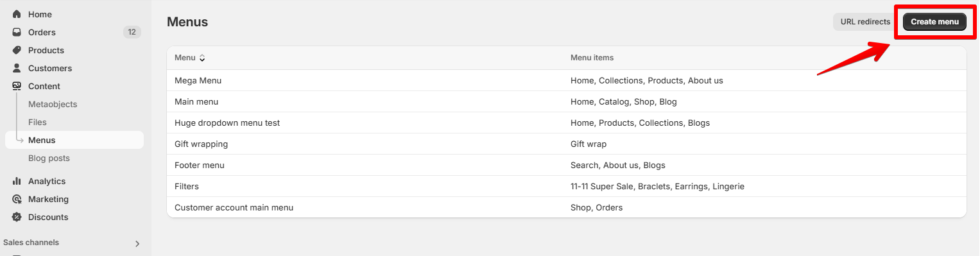This screenshot has width=980, height=256.
Task: Click the Orders count badge 12
Action: click(132, 32)
